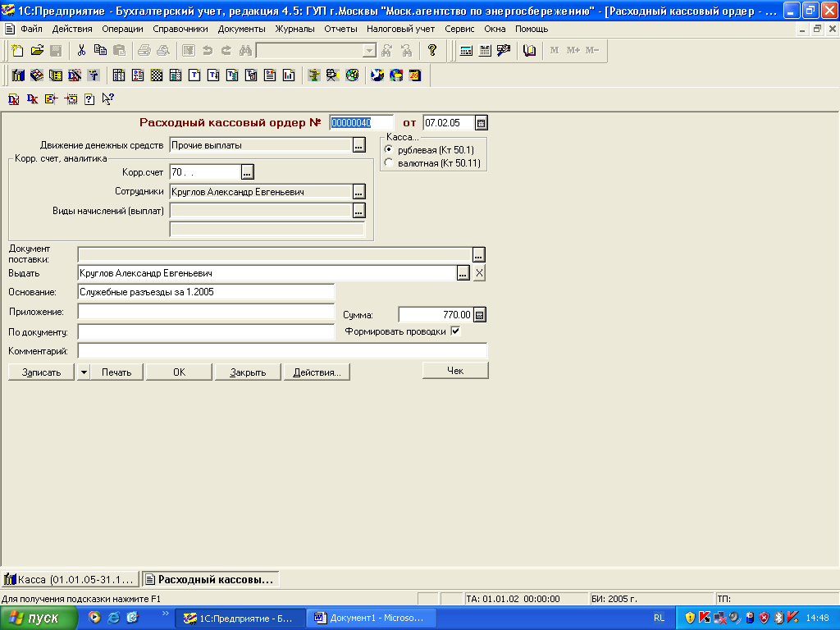The height and width of the screenshot is (630, 840).
Task: Open selection for Движение денежных средств field
Action: 359,145
